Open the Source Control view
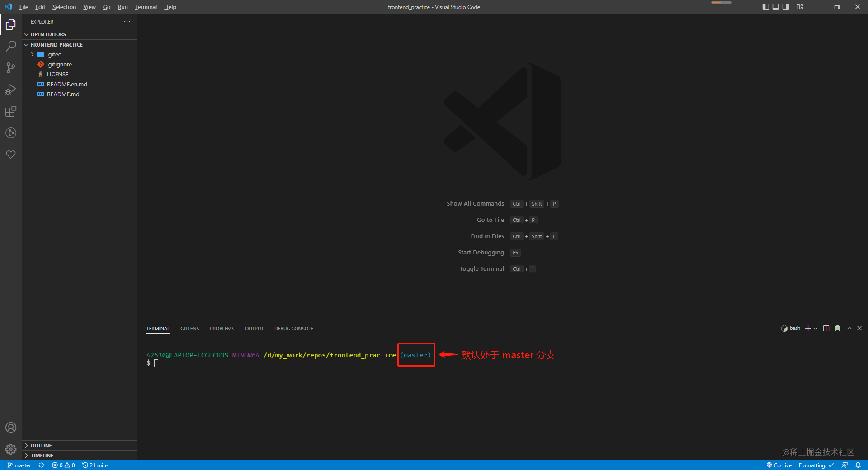This screenshot has width=868, height=470. pos(11,68)
